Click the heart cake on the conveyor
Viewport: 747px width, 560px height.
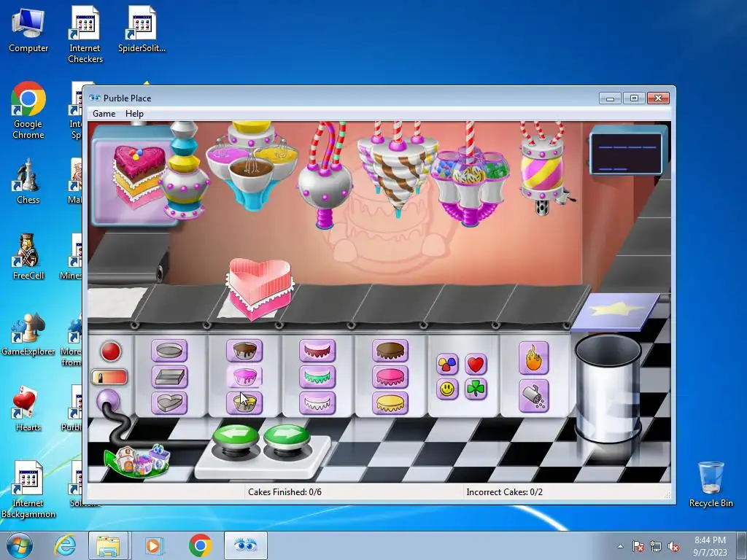[x=260, y=288]
